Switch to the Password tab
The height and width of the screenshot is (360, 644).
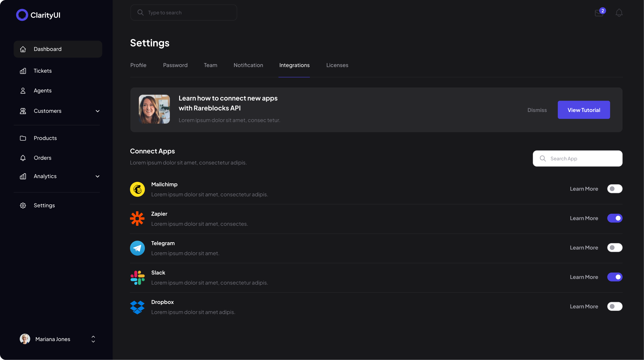175,65
